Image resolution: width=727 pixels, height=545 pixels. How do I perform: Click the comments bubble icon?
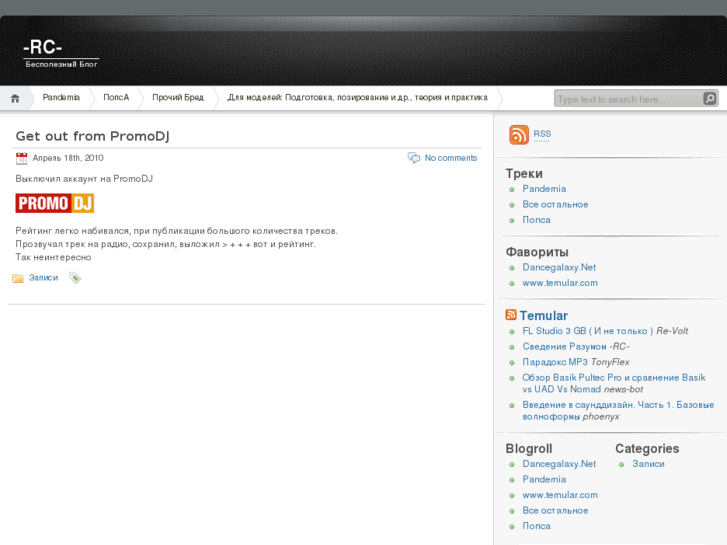coord(414,158)
